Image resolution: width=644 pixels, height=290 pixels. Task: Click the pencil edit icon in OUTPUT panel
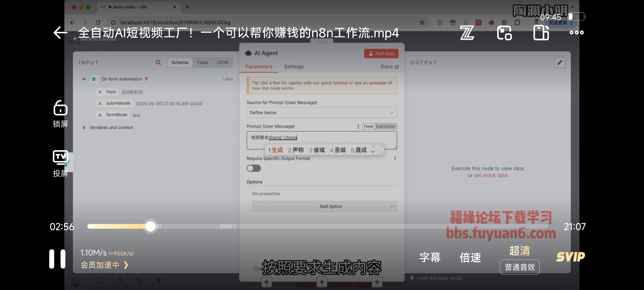[559, 63]
